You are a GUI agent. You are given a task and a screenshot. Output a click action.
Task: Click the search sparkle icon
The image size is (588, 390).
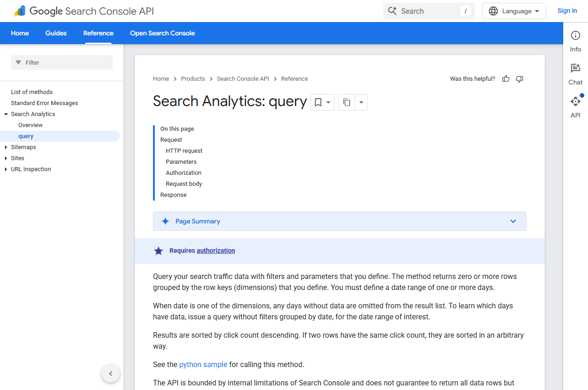pyautogui.click(x=392, y=11)
